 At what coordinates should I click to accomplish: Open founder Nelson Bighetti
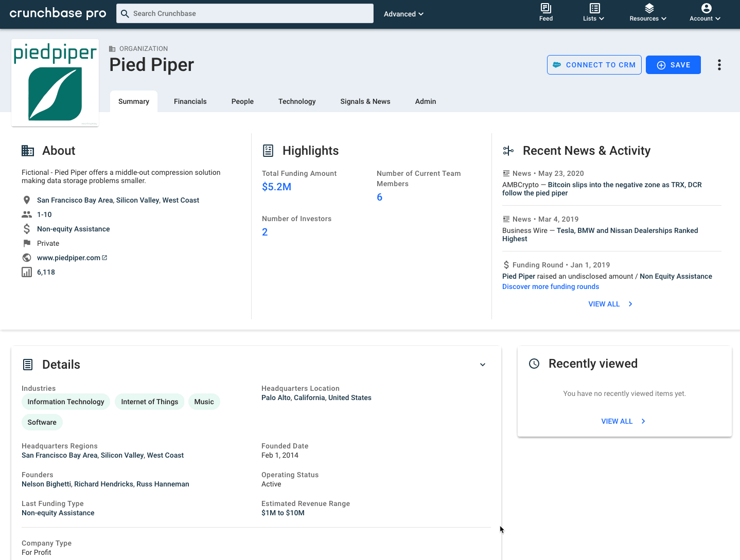coord(46,484)
